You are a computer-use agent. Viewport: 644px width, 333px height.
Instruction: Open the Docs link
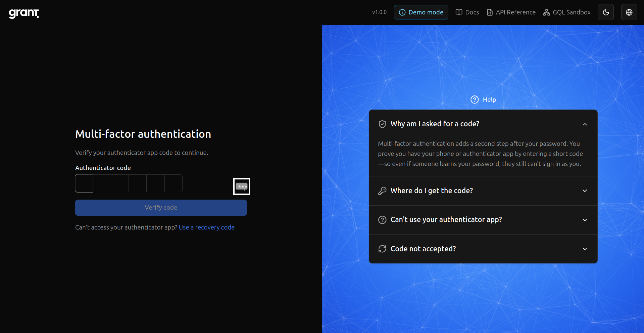(x=467, y=12)
